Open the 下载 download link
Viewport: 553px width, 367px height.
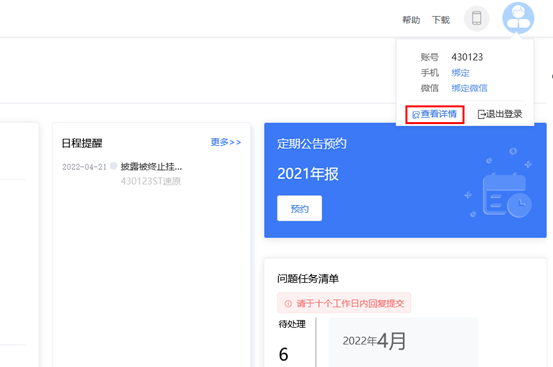(x=441, y=20)
